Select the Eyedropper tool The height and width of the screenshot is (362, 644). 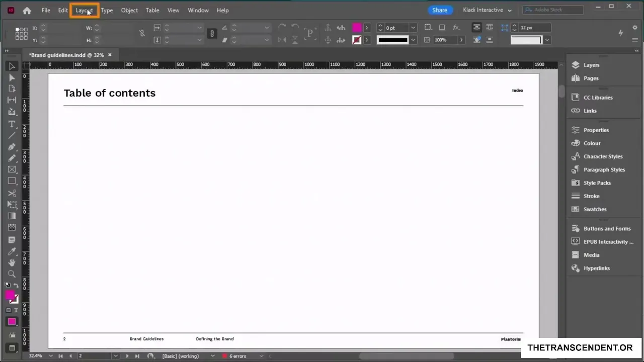pyautogui.click(x=12, y=251)
